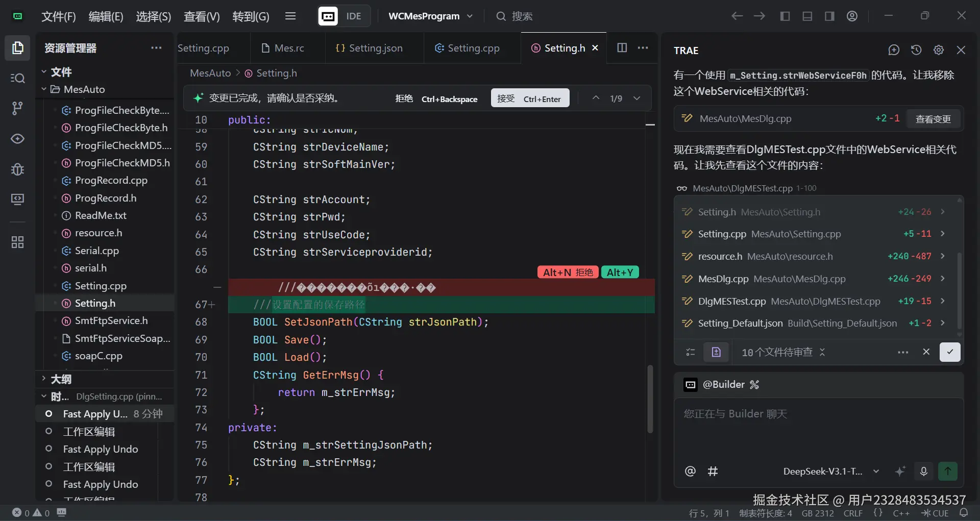Open TRAE chat history

click(916, 50)
